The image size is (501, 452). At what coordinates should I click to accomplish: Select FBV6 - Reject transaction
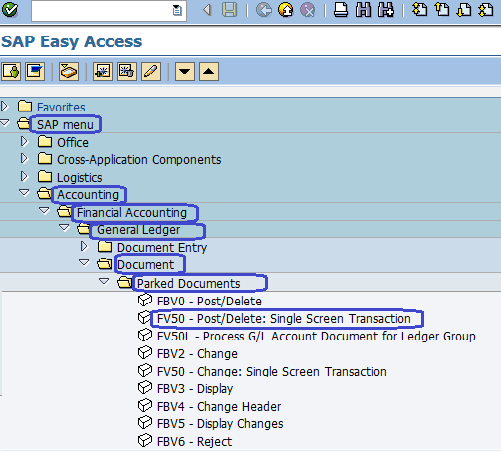(x=194, y=442)
